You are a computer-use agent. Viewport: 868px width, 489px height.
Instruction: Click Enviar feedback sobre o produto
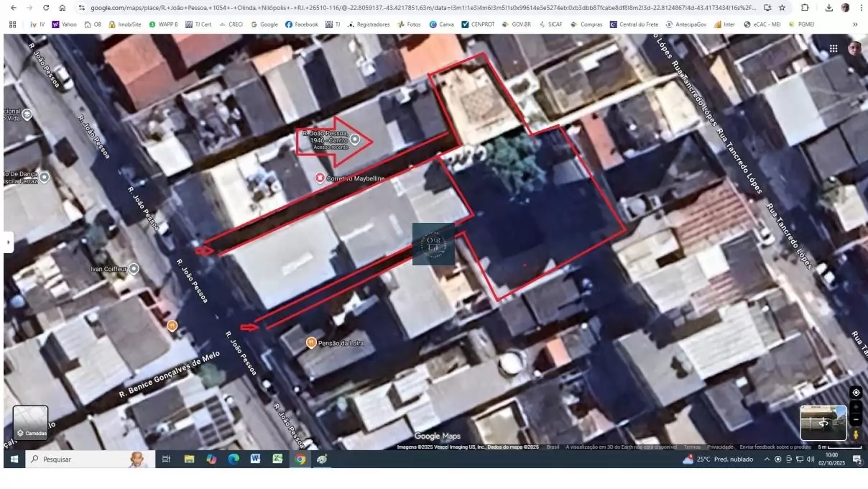coord(775,447)
